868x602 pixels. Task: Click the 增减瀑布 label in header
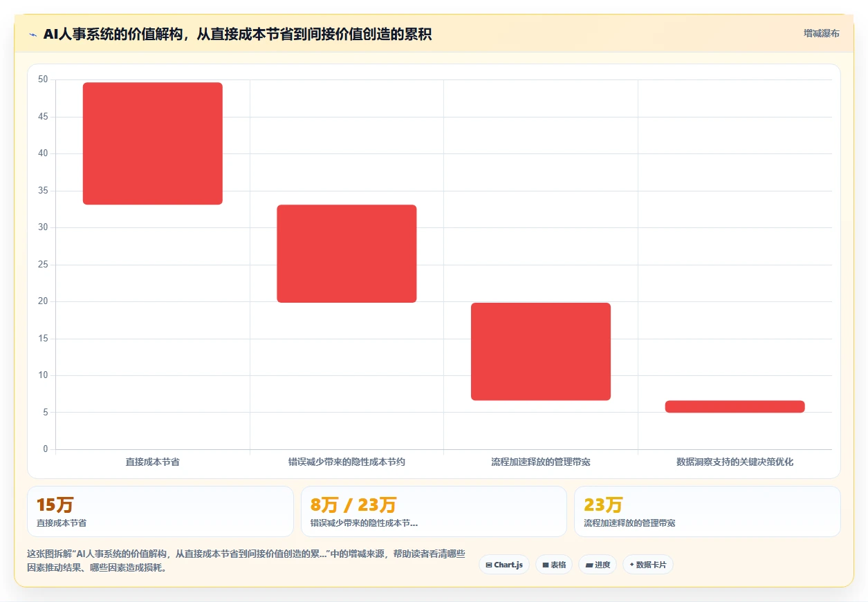pos(822,33)
